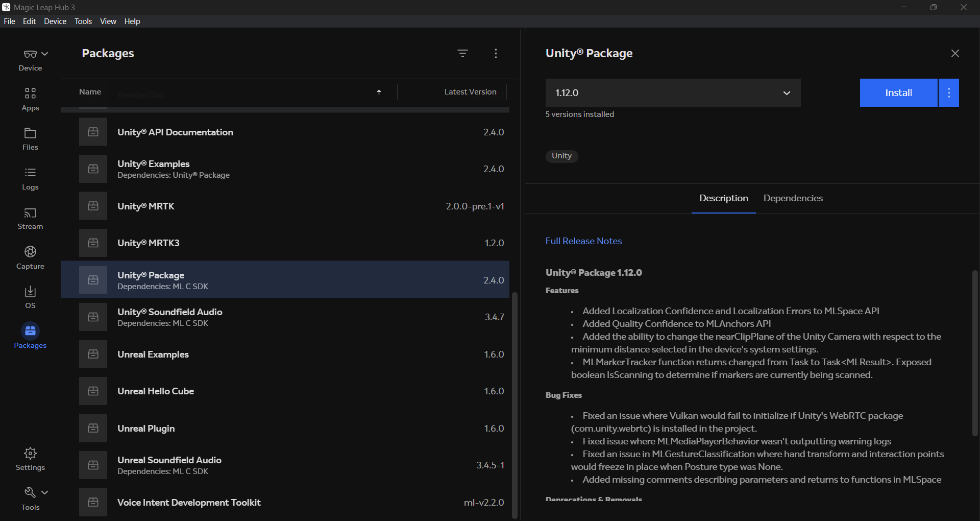Open the Device panel in the sidebar
This screenshot has height=521, width=980.
click(30, 60)
